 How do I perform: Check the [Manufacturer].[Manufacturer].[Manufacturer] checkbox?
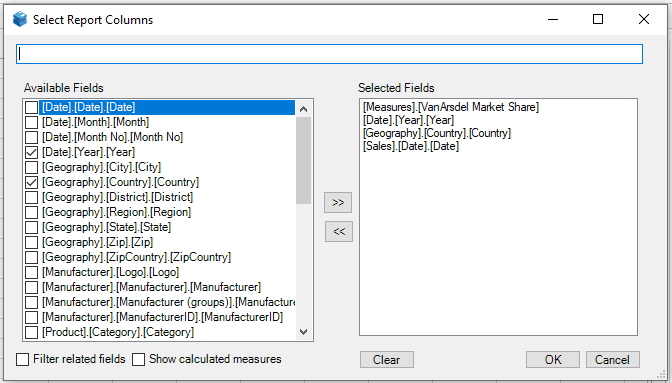click(31, 287)
